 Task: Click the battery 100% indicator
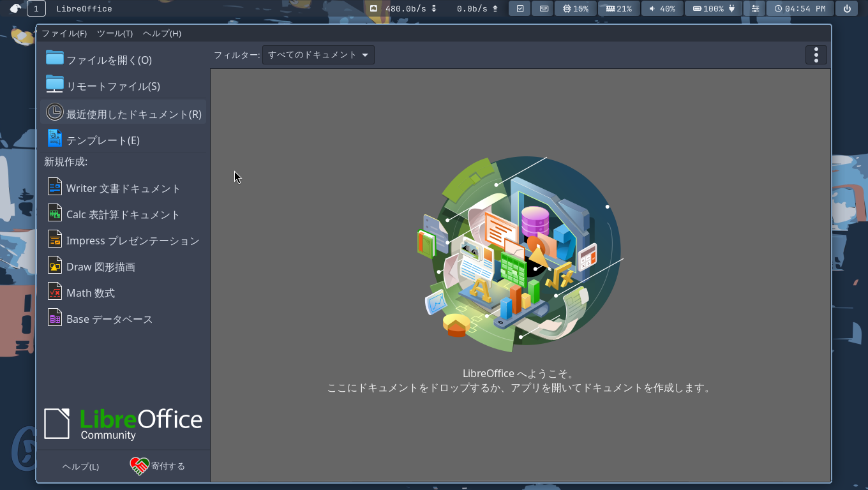[713, 9]
